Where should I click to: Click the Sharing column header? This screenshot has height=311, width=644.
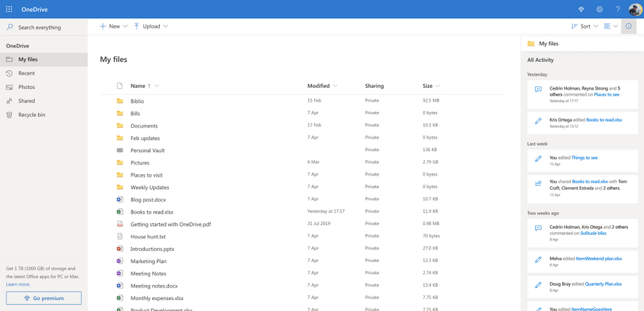tap(374, 86)
